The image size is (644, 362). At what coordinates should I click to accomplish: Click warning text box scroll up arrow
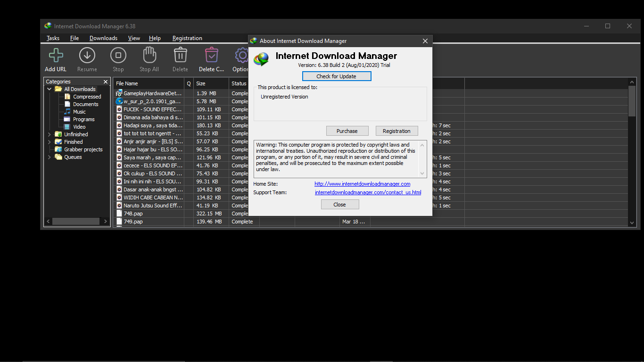click(x=422, y=145)
